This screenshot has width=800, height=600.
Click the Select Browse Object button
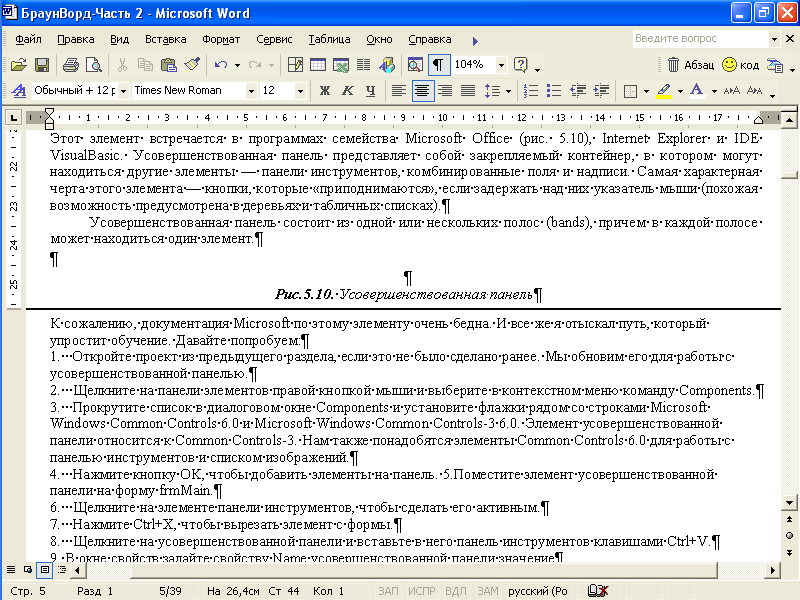click(789, 536)
